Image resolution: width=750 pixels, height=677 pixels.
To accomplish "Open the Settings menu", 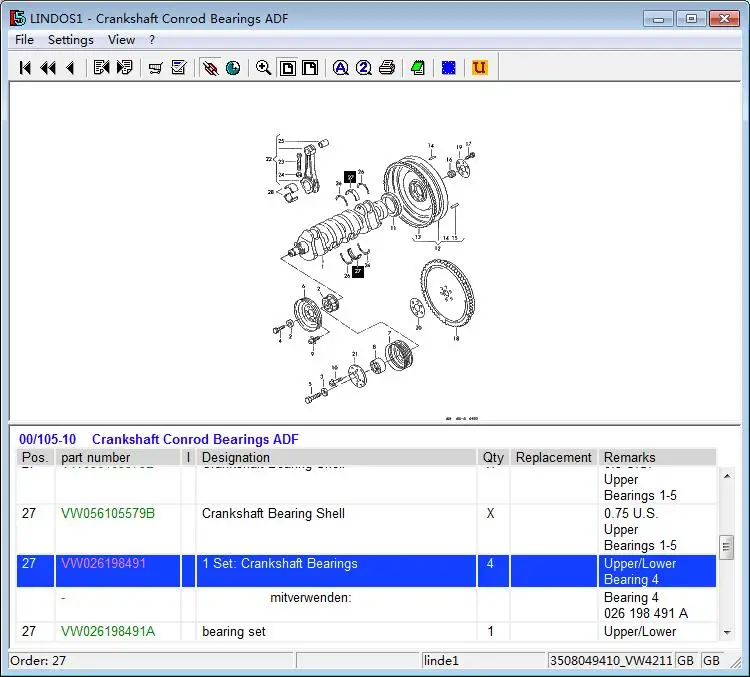I will tap(71, 40).
